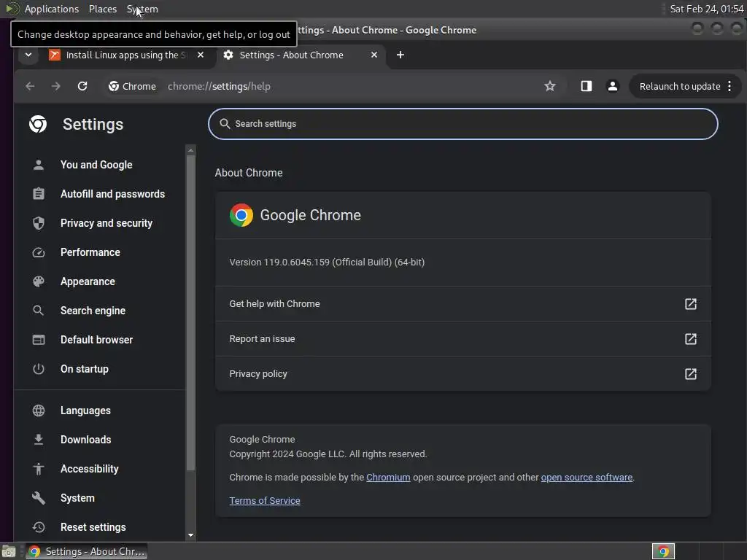Open the Terms of Service link

[x=264, y=500]
